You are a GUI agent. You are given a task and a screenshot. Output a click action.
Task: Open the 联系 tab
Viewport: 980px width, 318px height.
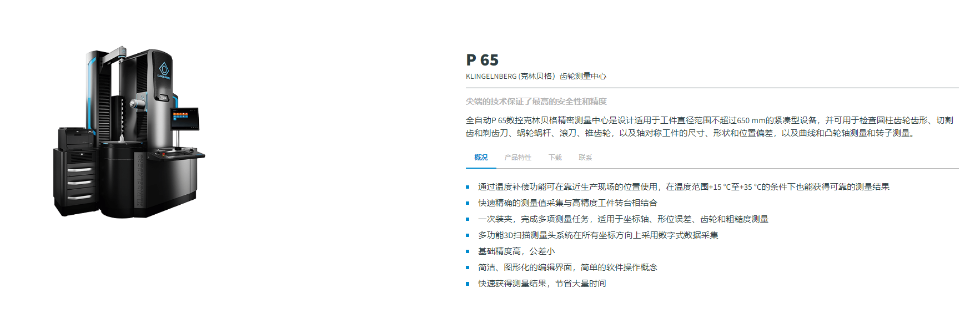pyautogui.click(x=585, y=158)
